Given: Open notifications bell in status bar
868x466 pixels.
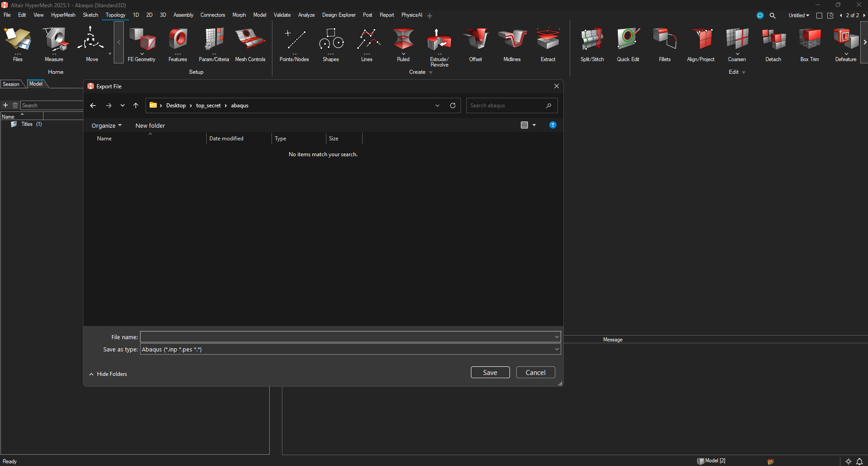Looking at the screenshot, I should click(859, 461).
